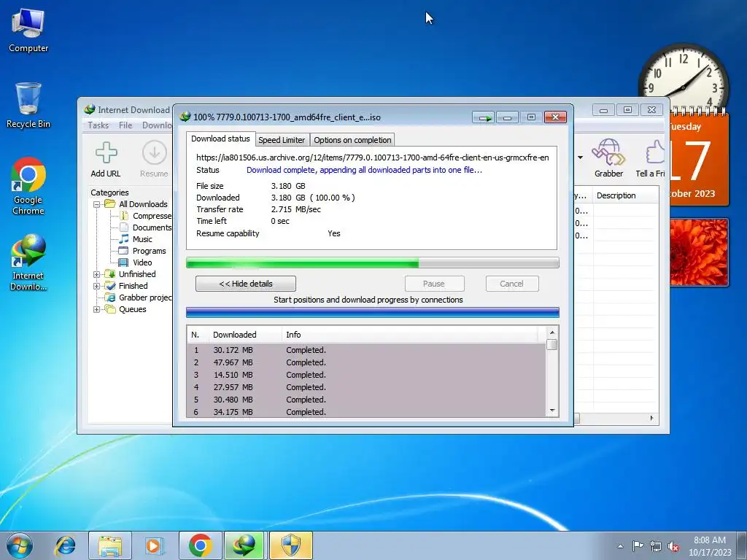Click the connections list scroll up arrow
The image size is (747, 560).
pos(552,332)
